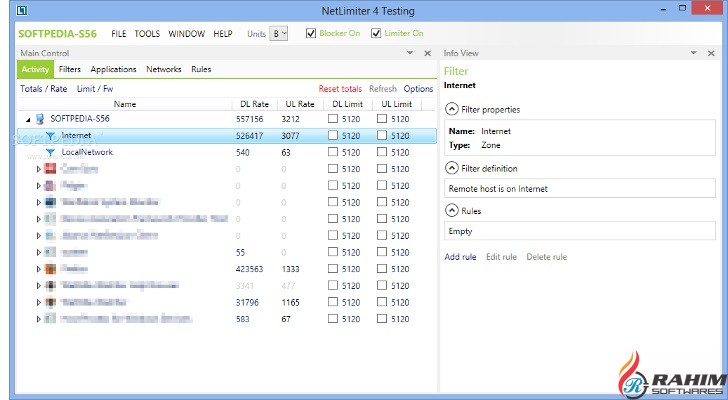Click the SOFTPEDIA-S56 computer icon in tree
Viewport: 728px width, 400px height.
click(40, 118)
